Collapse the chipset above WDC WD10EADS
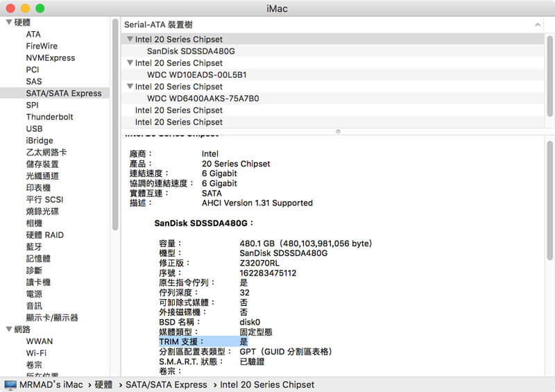Screen dimensions: 555x392 130,63
